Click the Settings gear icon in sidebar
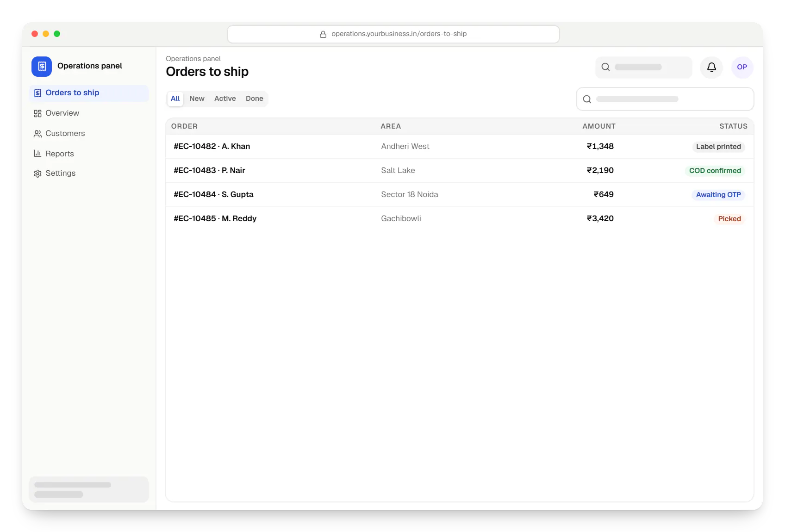Image resolution: width=785 pixels, height=532 pixels. [x=37, y=173]
